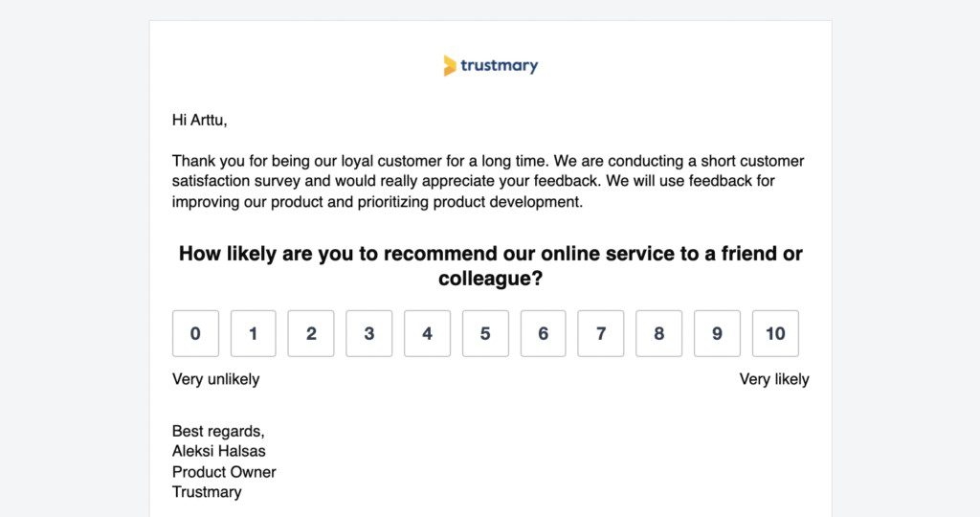This screenshot has height=517, width=980.
Task: Pick score 7 on the scale
Action: (601, 333)
